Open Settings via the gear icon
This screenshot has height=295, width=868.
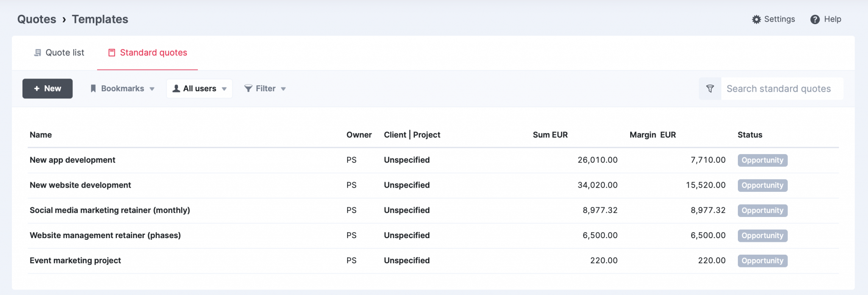coord(757,19)
